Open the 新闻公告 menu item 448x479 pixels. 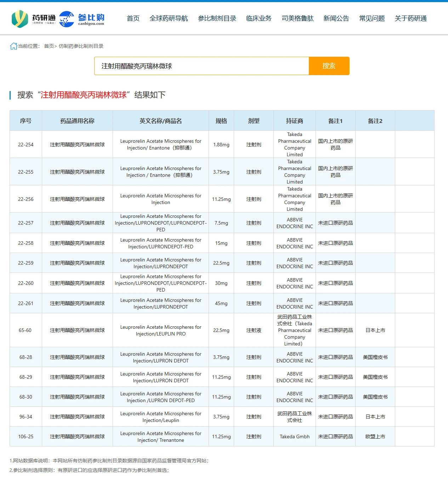click(x=336, y=18)
